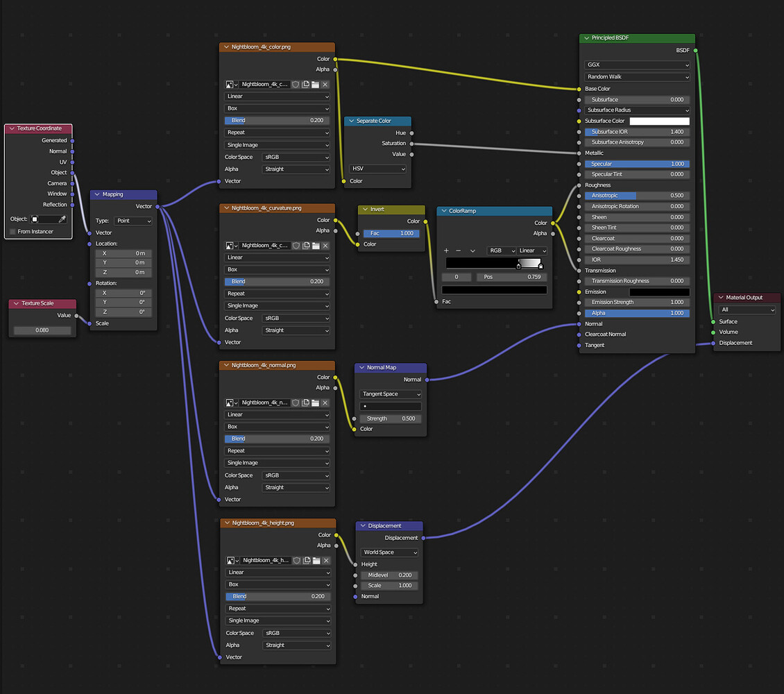The height and width of the screenshot is (694, 784).
Task: Open the Tangent Space dropdown in Normal Map node
Action: pyautogui.click(x=390, y=393)
